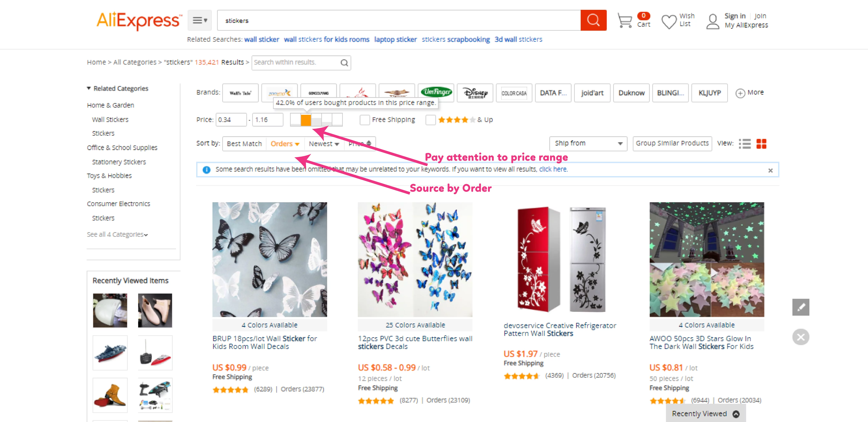This screenshot has width=868, height=422.
Task: Enable the 4 stars & Up filter
Action: (431, 120)
